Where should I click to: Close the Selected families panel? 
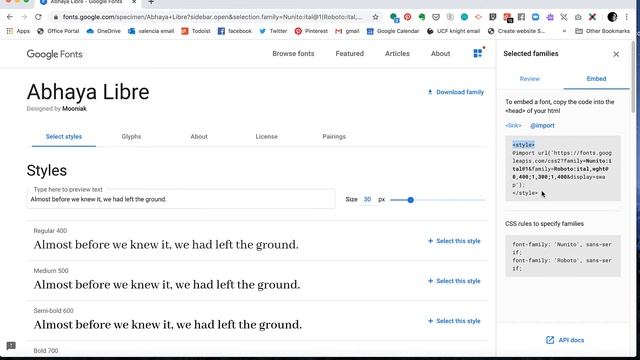point(616,54)
